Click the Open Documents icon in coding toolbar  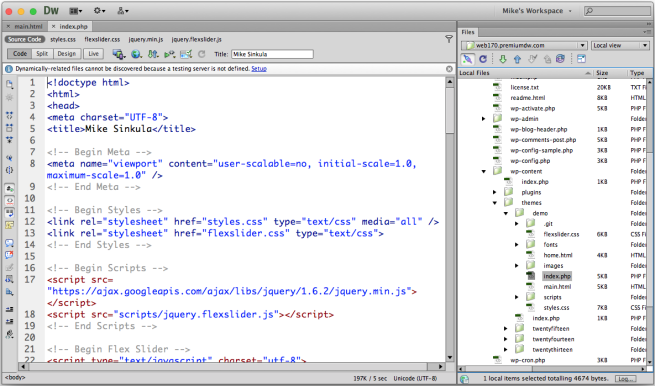point(9,84)
